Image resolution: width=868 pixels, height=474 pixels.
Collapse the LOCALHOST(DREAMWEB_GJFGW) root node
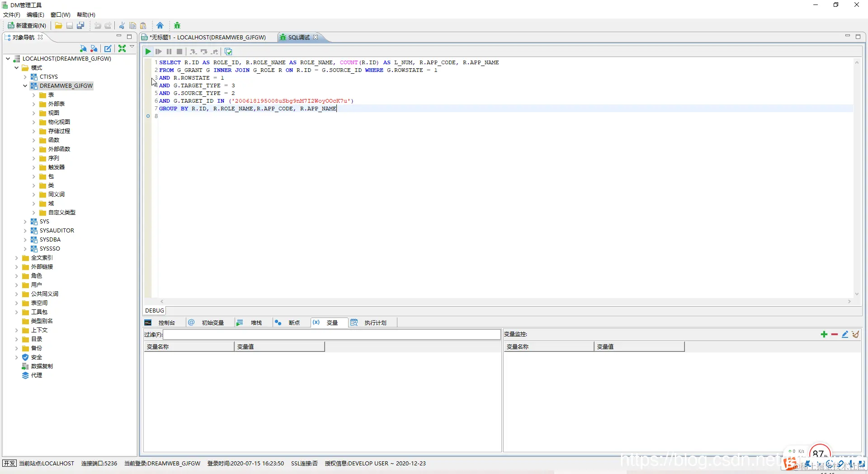coord(8,58)
